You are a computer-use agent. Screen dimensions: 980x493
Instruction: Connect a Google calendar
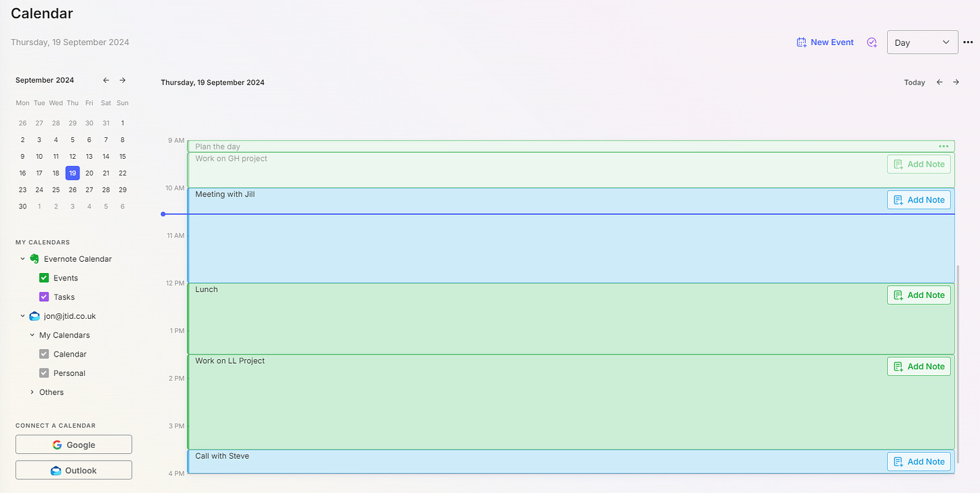[x=73, y=445]
